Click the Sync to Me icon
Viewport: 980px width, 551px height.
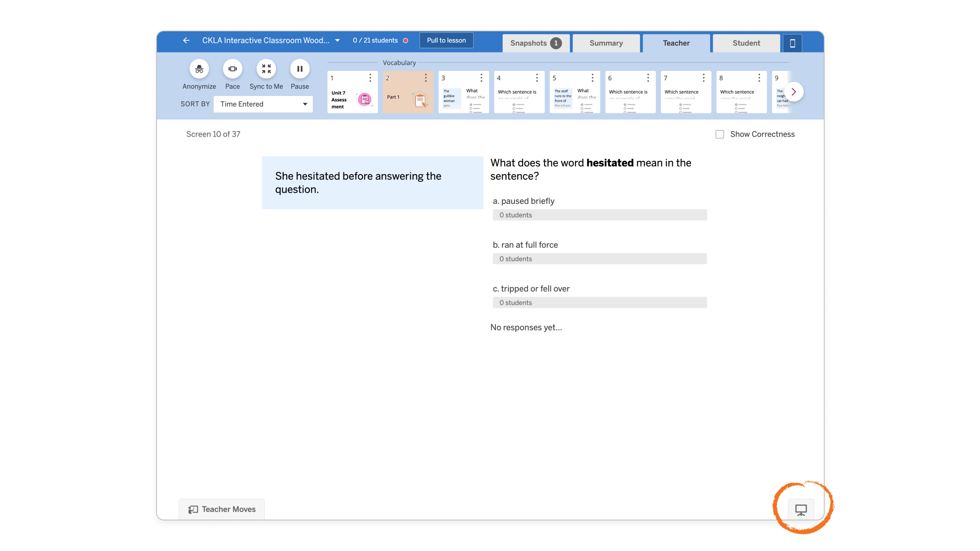[266, 69]
